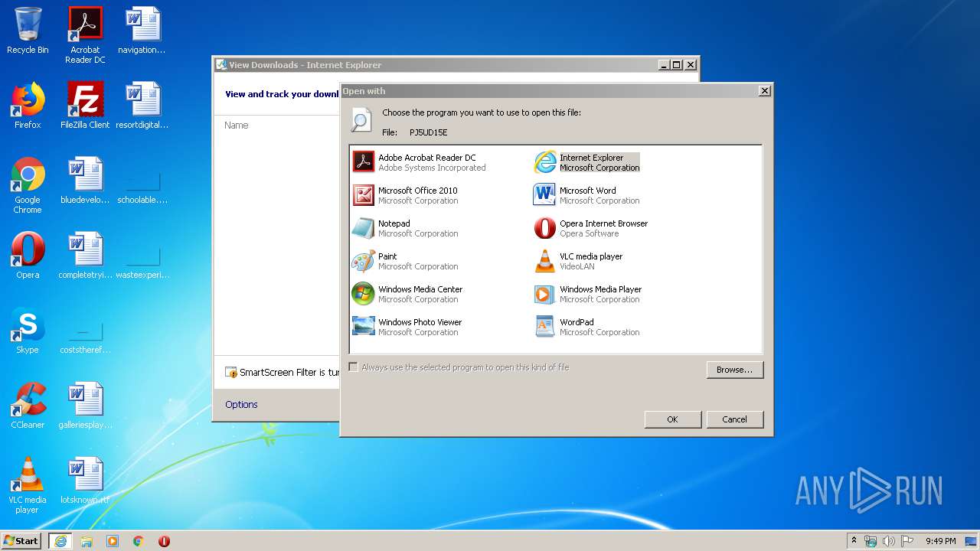
Task: Select the Opera desktop shortcut
Action: pyautogui.click(x=28, y=256)
